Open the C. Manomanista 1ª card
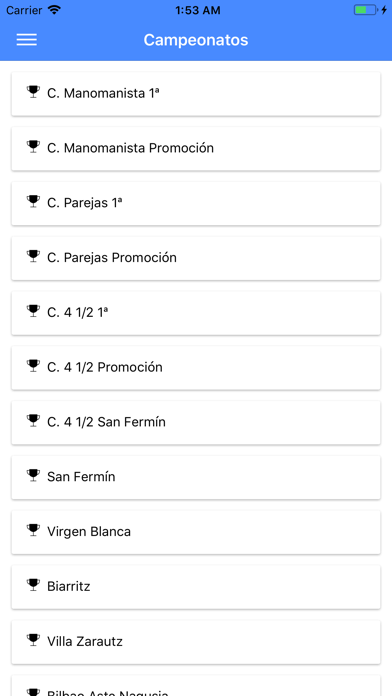392x696 pixels. 196,94
